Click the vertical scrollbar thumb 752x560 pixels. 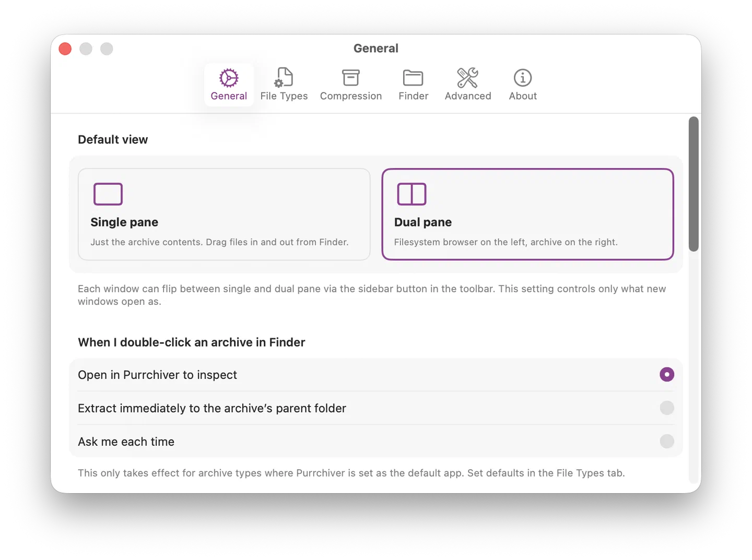pyautogui.click(x=694, y=184)
